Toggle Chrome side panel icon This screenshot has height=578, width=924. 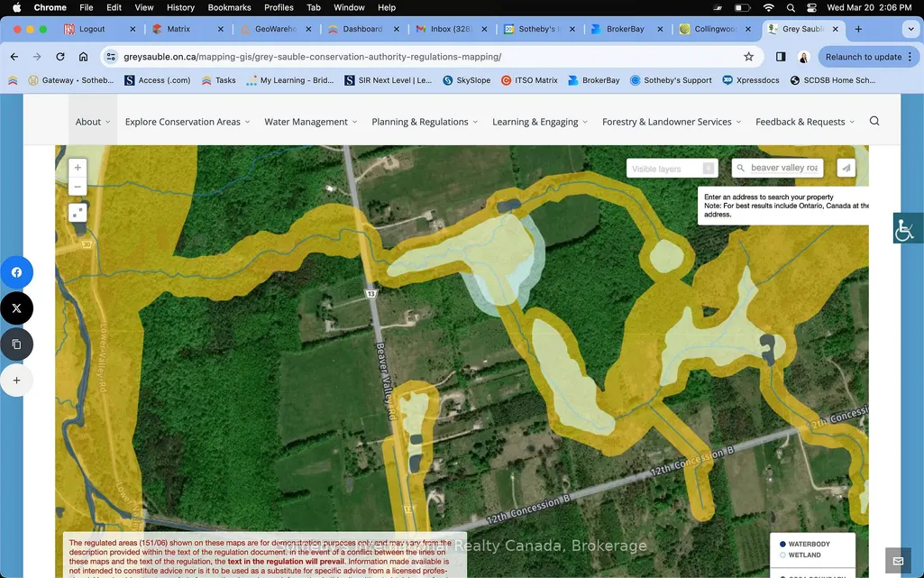pyautogui.click(x=780, y=57)
